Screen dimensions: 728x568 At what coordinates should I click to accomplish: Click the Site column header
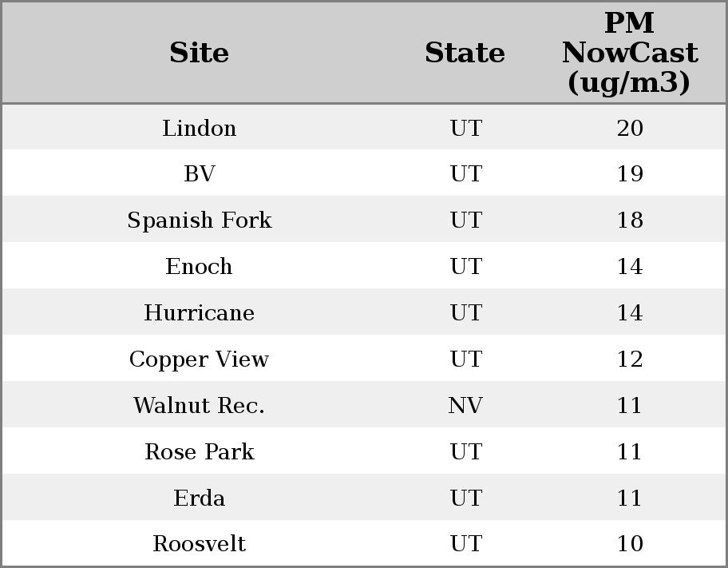(x=199, y=53)
